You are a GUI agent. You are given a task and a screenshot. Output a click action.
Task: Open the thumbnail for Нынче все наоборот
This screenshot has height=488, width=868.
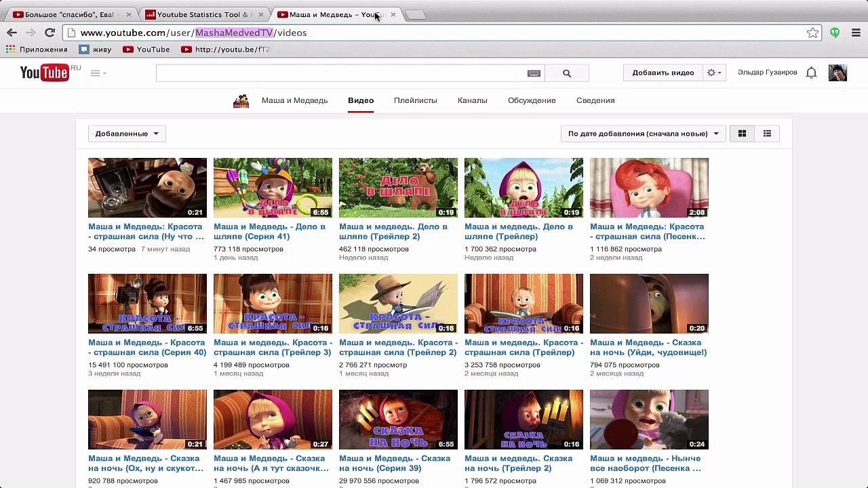649,420
